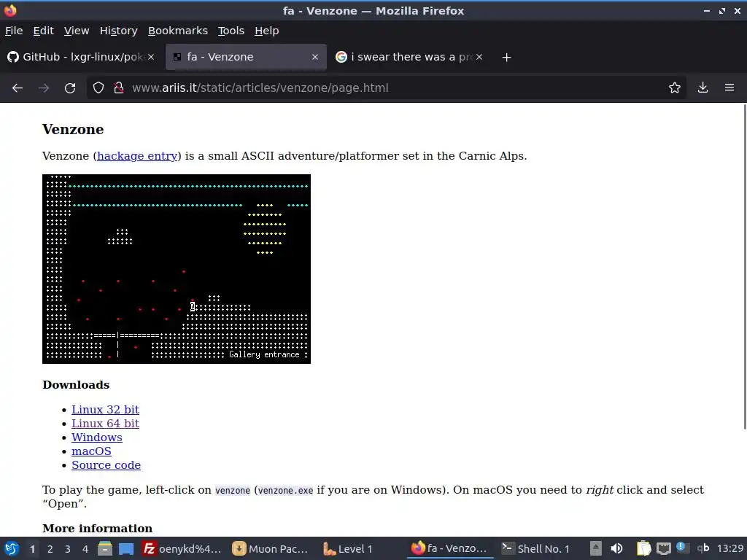Viewport: 747px width, 560px height.
Task: Open the Help menu
Action: coord(267,31)
